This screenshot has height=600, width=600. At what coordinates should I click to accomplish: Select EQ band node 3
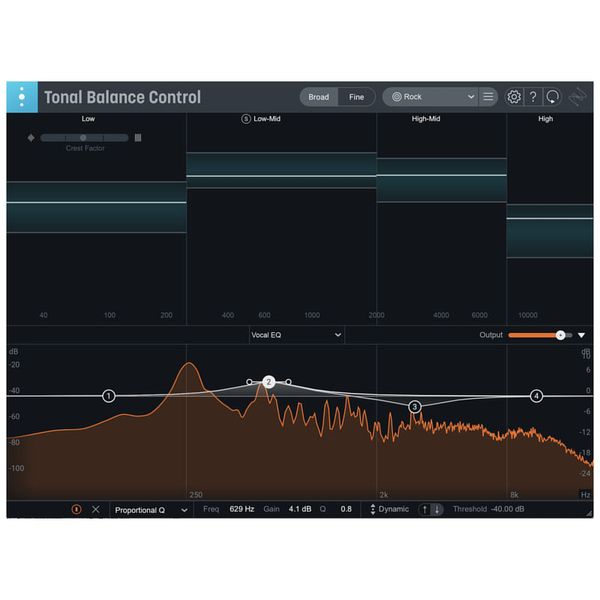click(415, 406)
